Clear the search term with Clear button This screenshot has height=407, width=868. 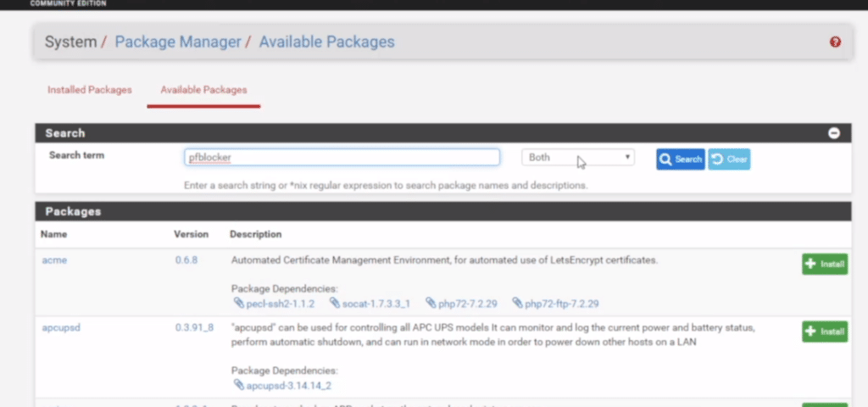[729, 159]
